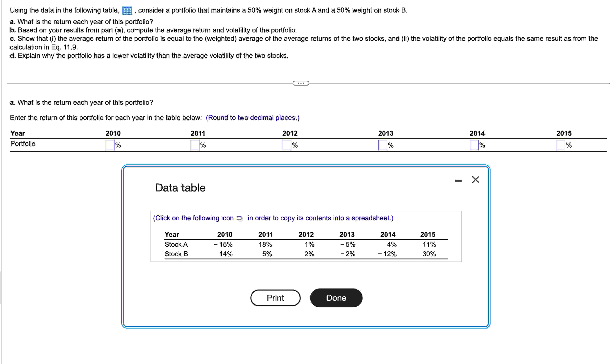This screenshot has width=615, height=364.
Task: Click the Year column header in the data table
Action: point(171,234)
